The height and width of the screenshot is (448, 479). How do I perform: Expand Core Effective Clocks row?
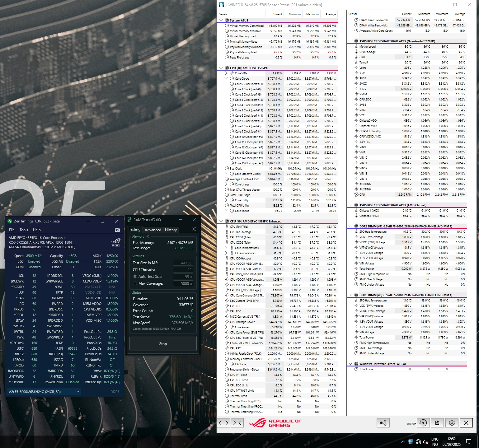click(226, 174)
